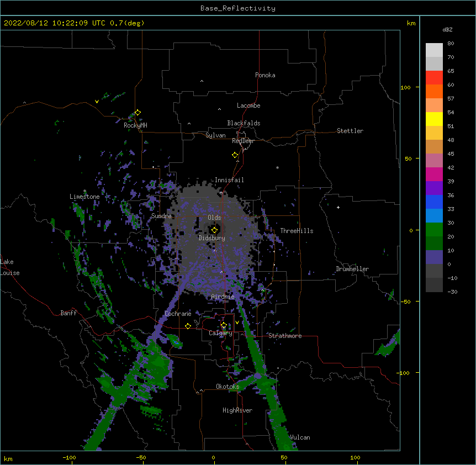This screenshot has height=465, width=476.
Task: Click the yellow diamond marker south of RedDeer
Action: pos(235,155)
